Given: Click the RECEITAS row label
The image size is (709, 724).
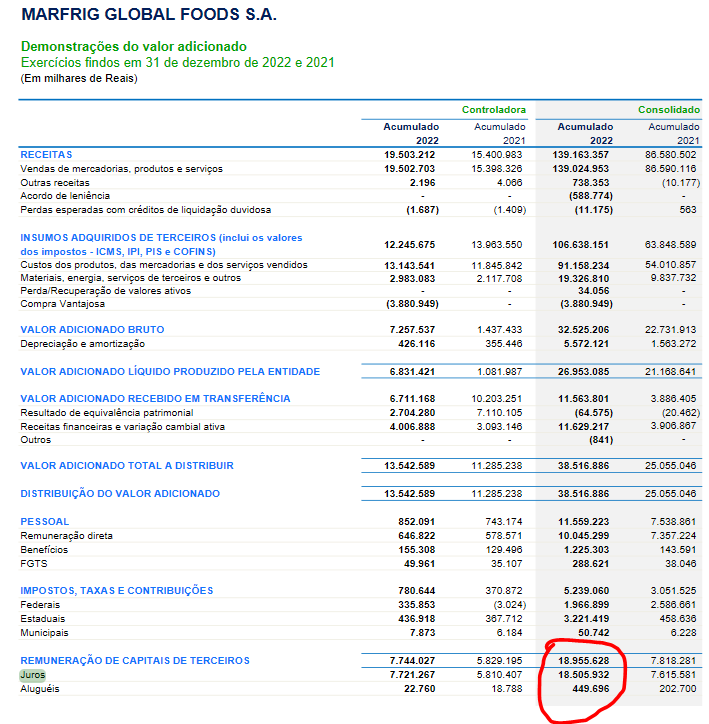Looking at the screenshot, I should tap(46, 155).
